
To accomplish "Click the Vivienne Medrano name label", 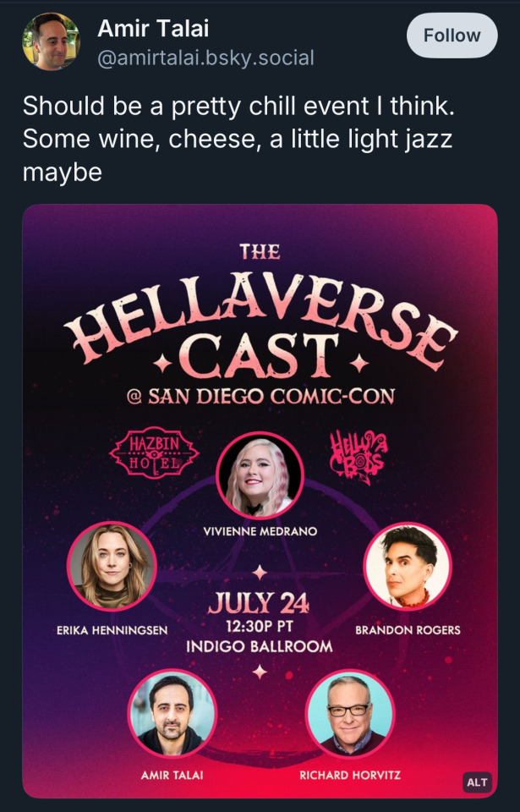I will (x=260, y=531).
